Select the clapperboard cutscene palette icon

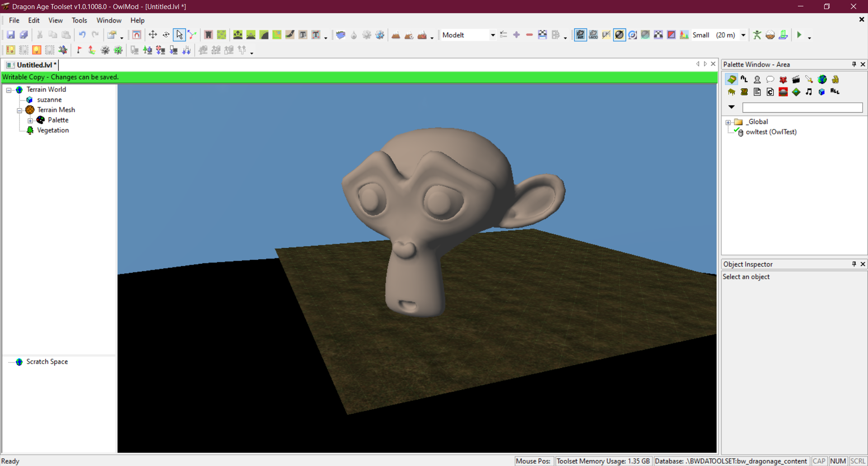click(x=796, y=79)
